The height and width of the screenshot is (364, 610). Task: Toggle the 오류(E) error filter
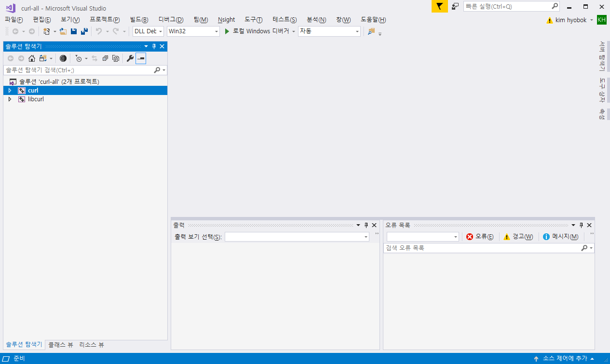[480, 237]
